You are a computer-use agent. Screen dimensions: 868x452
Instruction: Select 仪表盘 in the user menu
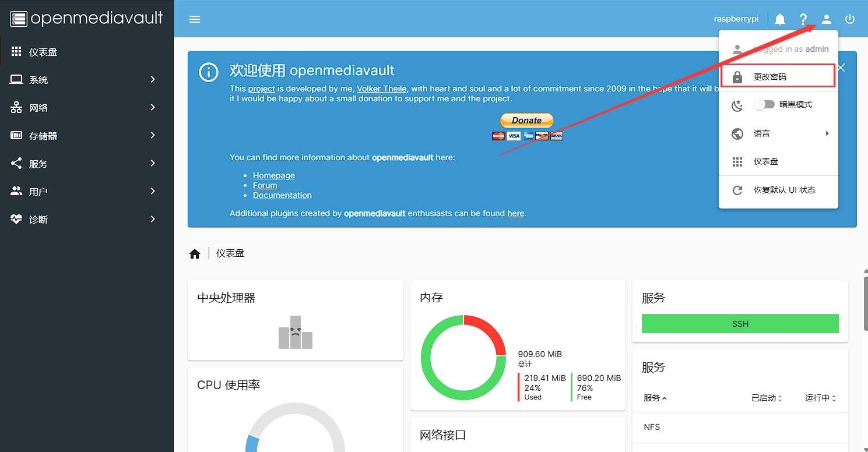(778, 161)
